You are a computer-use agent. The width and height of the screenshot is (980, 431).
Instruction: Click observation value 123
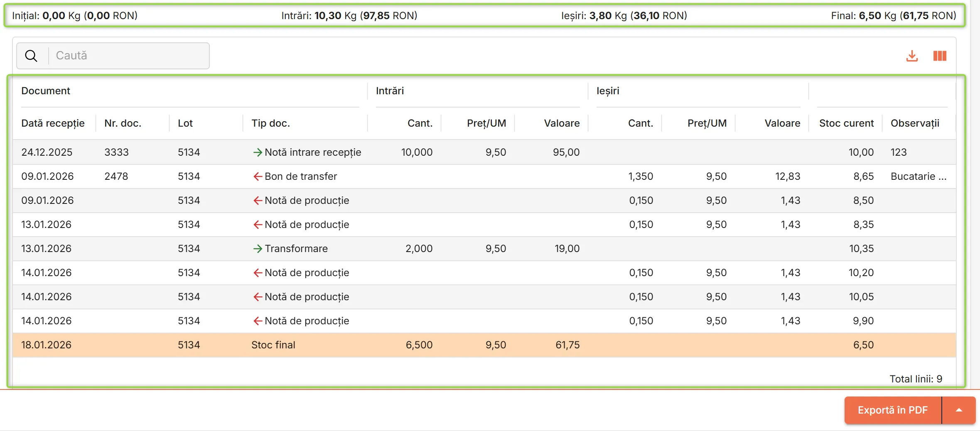(x=899, y=152)
